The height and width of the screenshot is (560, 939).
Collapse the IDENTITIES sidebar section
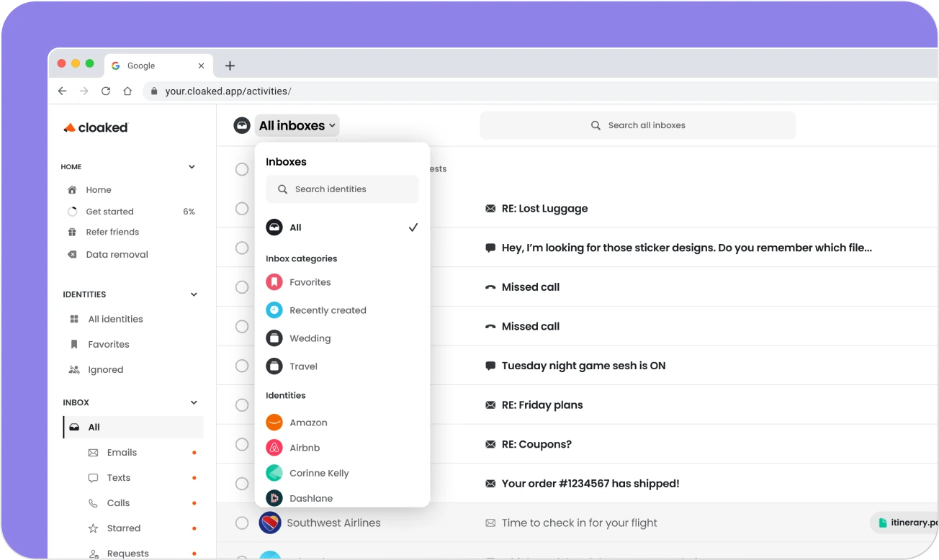(193, 294)
